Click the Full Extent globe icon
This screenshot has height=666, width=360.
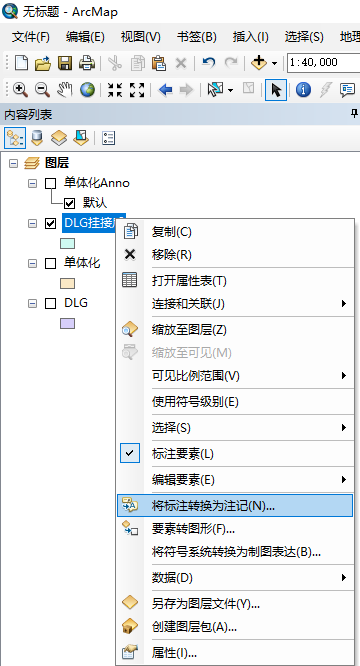(x=87, y=90)
